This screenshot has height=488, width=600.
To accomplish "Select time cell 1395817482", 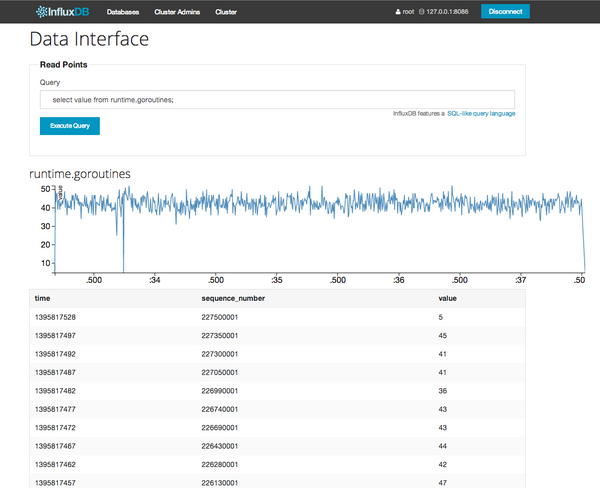I will pos(55,391).
